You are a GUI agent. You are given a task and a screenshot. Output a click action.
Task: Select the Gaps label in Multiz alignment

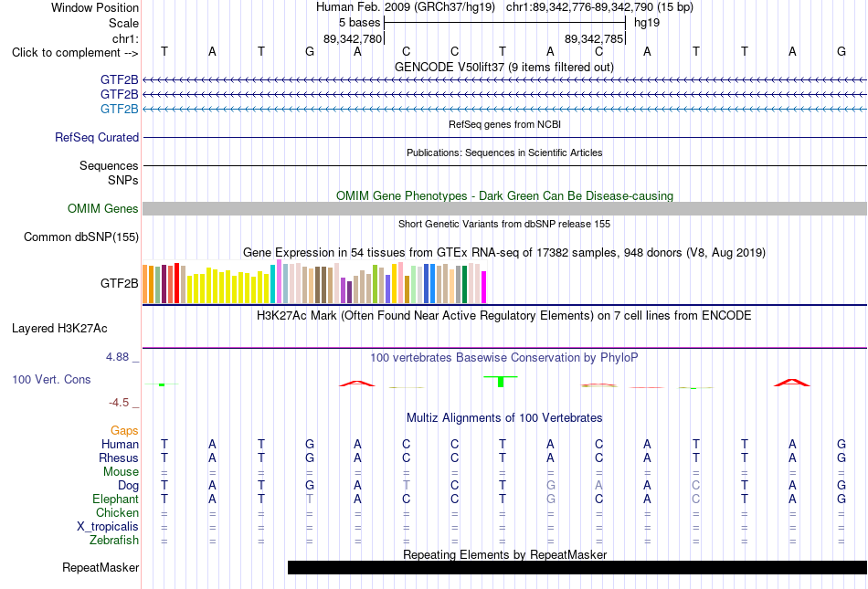point(124,430)
